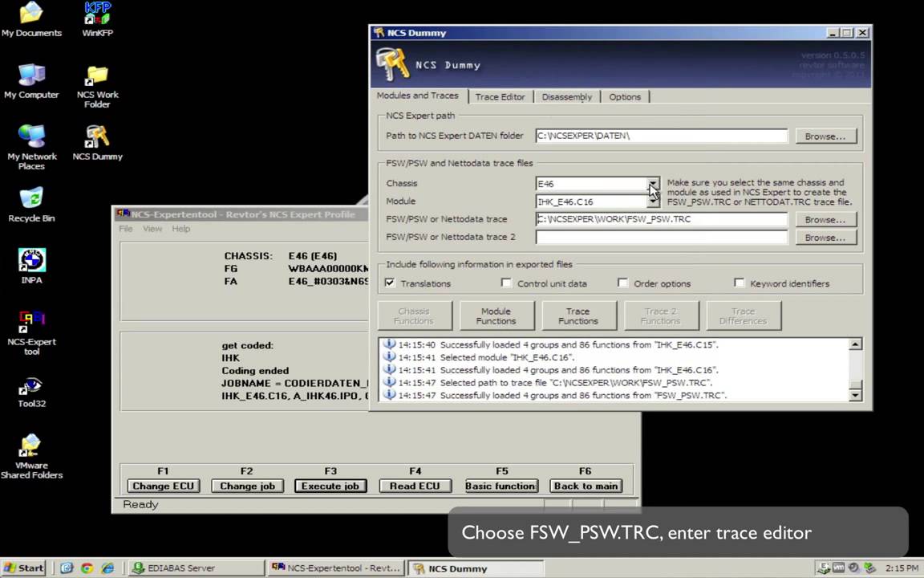Browse for the trace 2 file
The image size is (924, 578).
[x=825, y=238]
